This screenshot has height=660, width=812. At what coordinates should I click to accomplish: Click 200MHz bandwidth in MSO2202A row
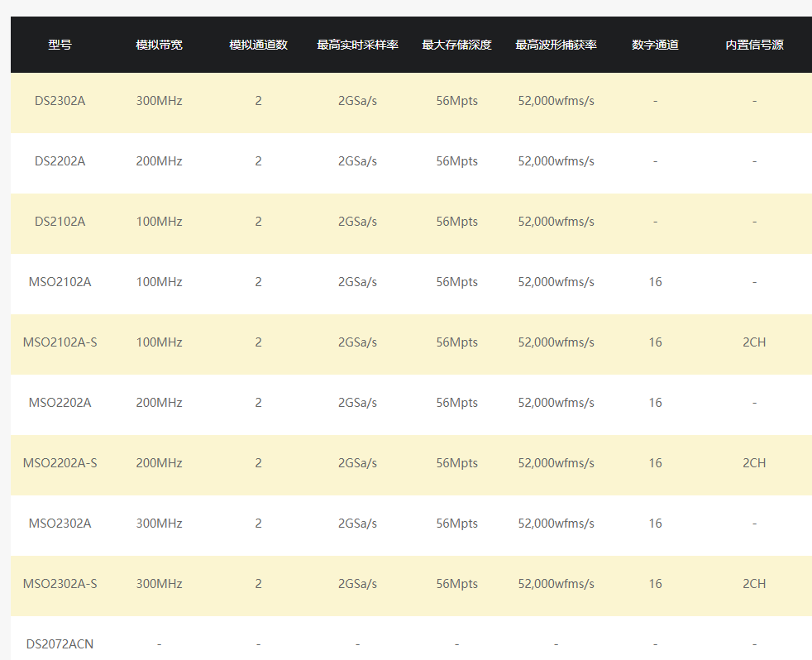tap(159, 403)
